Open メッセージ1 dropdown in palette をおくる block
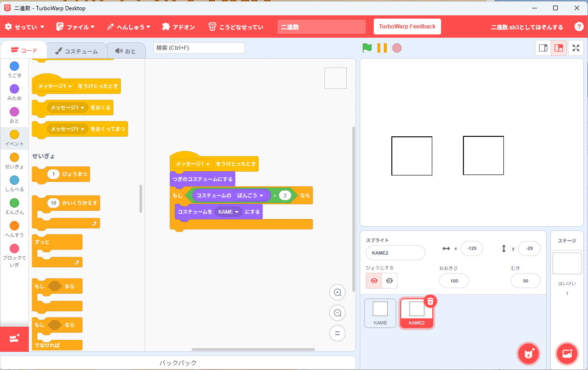 [x=67, y=108]
